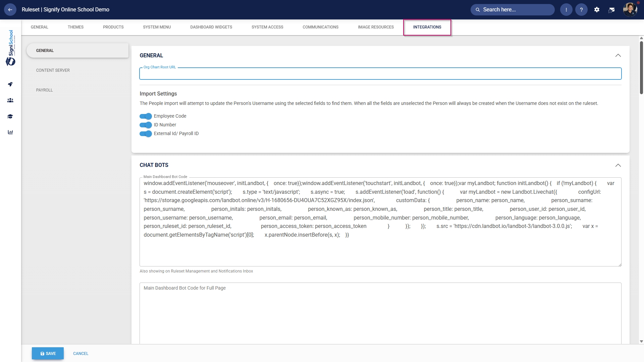644x362 pixels.
Task: Toggle the ID Number switch
Action: tap(146, 125)
